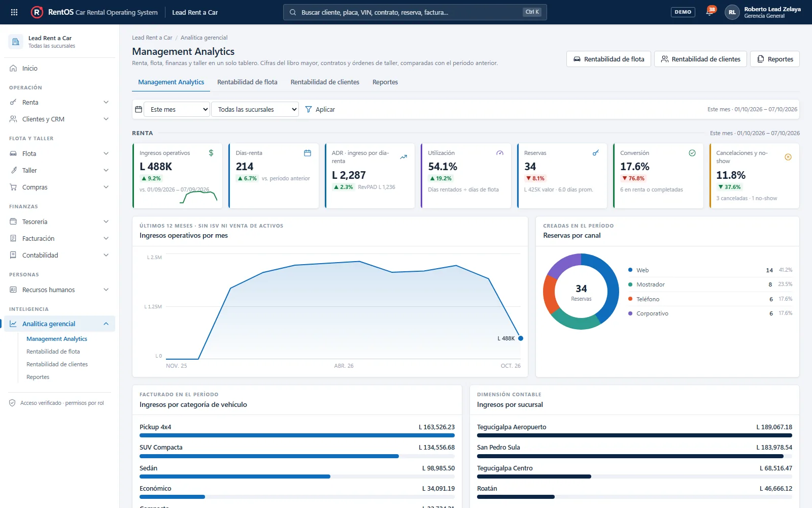Click the Reportes header button

(775, 59)
